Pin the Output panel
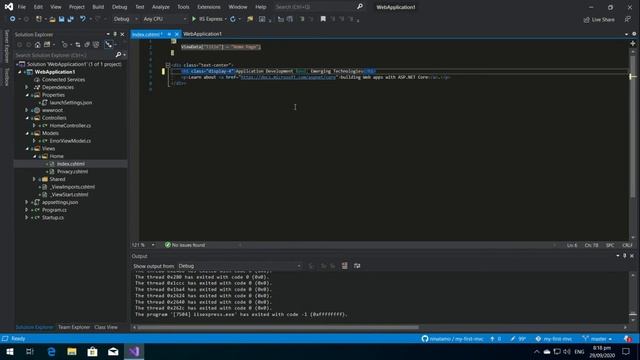Screen dimensions: 640x360 [x=624, y=256]
